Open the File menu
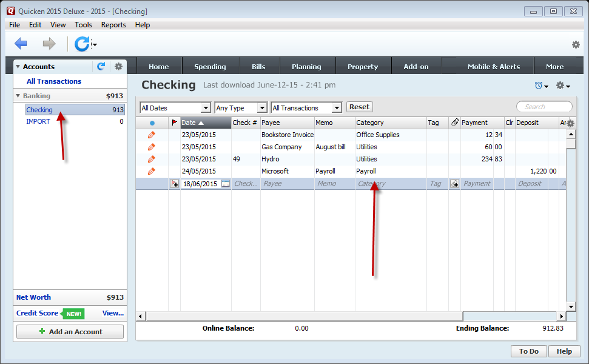This screenshot has height=364, width=589. click(15, 25)
